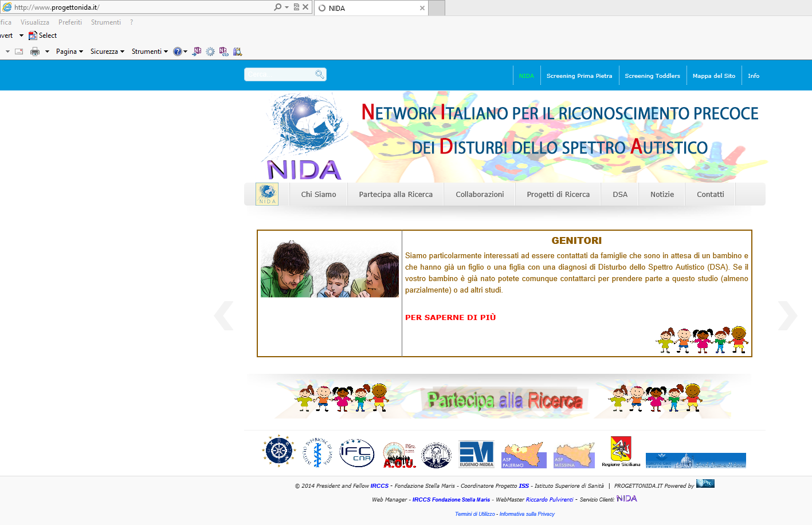Image resolution: width=812 pixels, height=525 pixels.
Task: Click the research magnifier book icon
Action: (237, 52)
